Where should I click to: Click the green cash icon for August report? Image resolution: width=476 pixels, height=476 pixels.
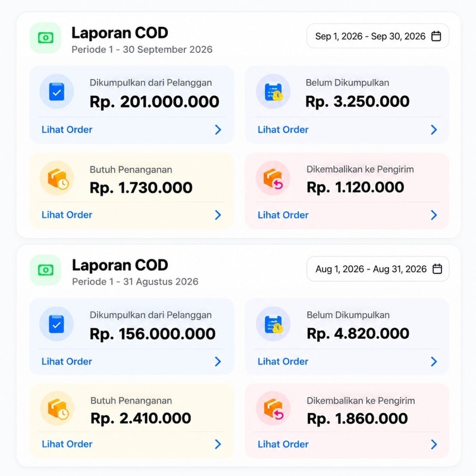pyautogui.click(x=46, y=270)
